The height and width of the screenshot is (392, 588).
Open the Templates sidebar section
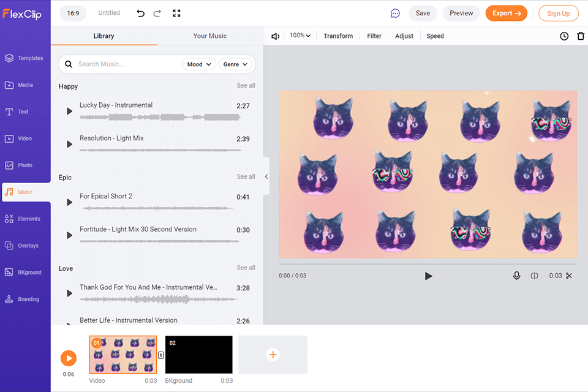point(24,58)
